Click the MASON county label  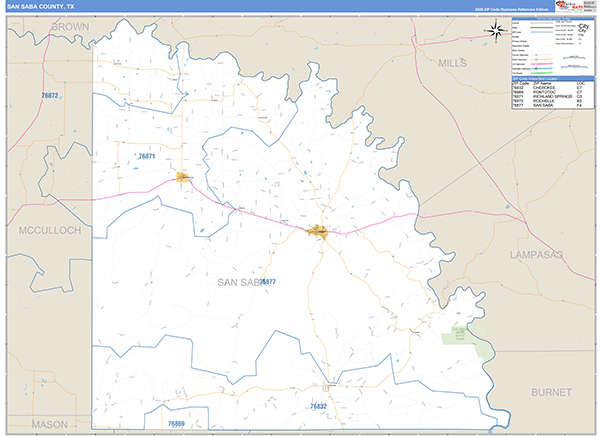click(50, 424)
